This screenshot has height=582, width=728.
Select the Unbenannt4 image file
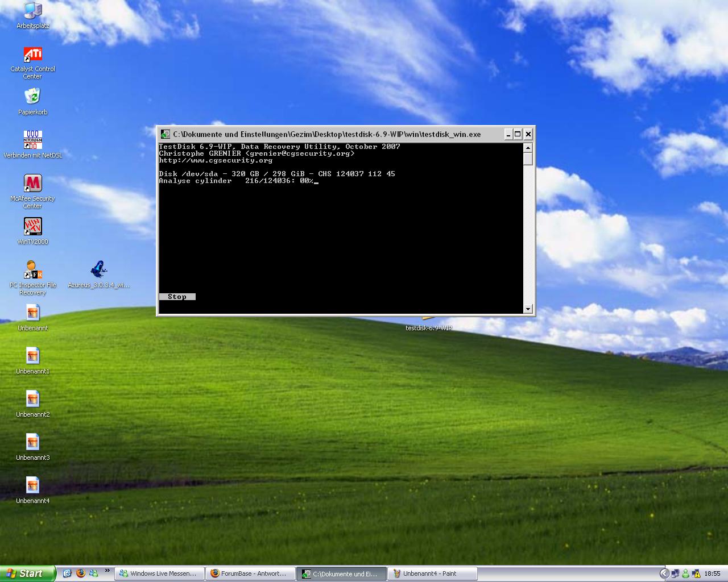pos(32,490)
